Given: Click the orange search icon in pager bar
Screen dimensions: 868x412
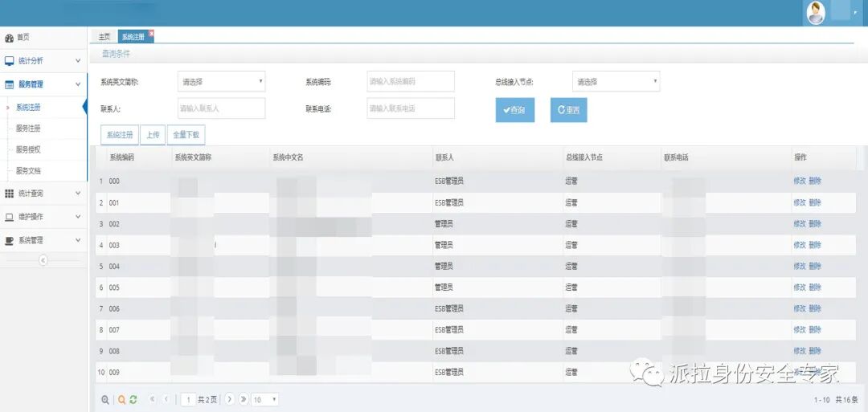Looking at the screenshot, I should (122, 399).
